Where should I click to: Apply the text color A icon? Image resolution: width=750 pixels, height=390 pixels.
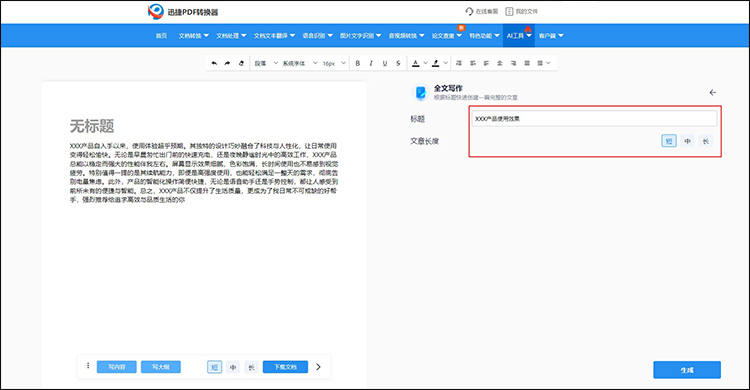(x=416, y=63)
